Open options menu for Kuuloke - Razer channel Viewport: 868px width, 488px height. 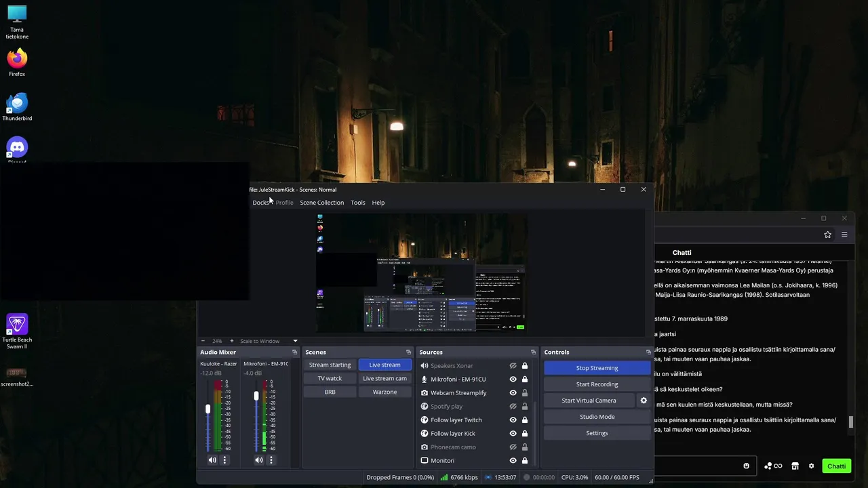[224, 460]
